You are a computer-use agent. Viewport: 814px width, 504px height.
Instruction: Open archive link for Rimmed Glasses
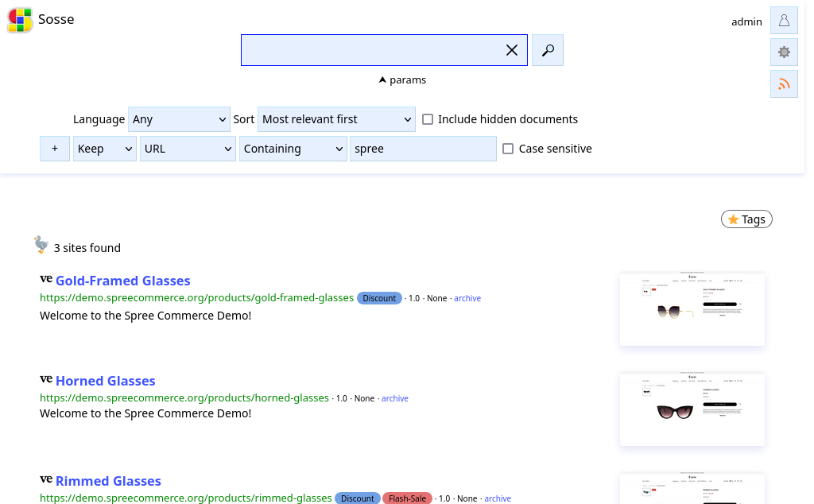tap(498, 498)
